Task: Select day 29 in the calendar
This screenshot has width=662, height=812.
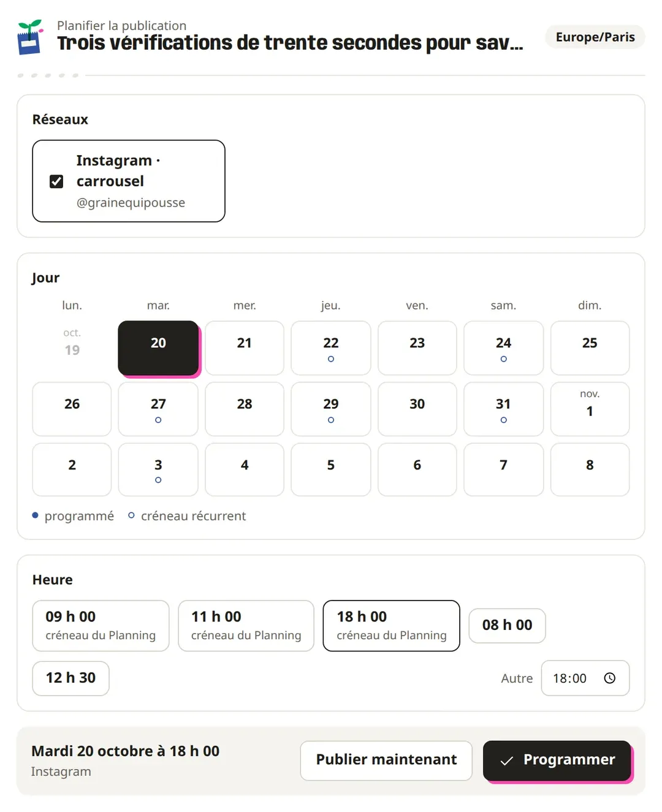Action: (331, 409)
